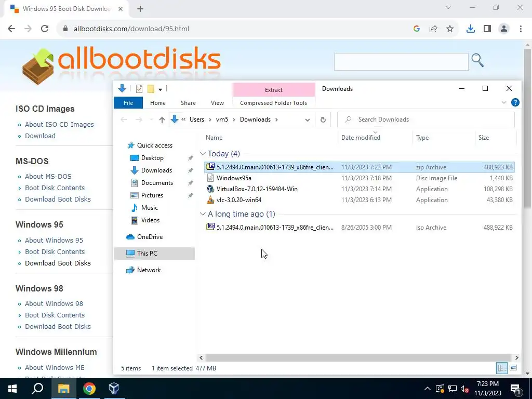Click the Search Downloads field

click(x=426, y=119)
